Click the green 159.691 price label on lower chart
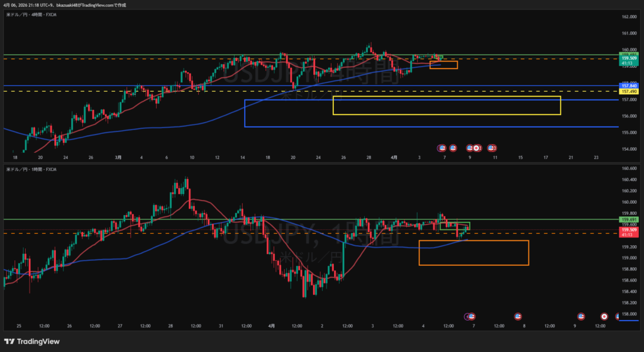Screen dimensions: 644x352 (629, 219)
